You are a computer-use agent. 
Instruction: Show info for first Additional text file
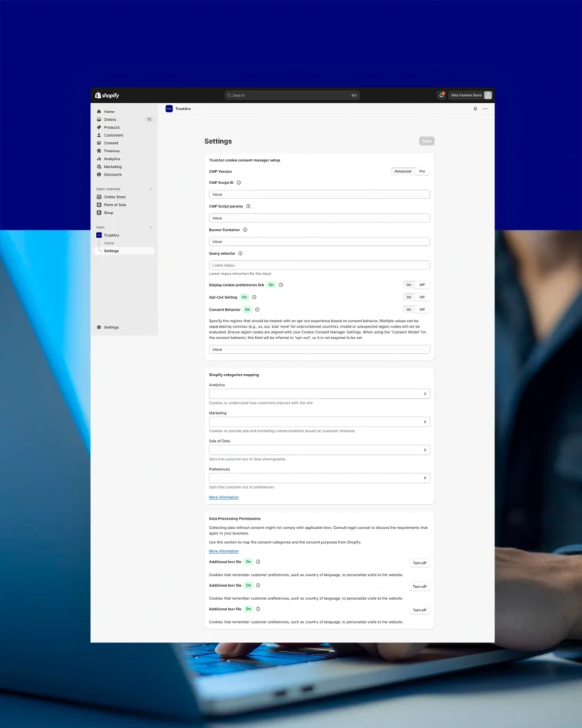[259, 562]
